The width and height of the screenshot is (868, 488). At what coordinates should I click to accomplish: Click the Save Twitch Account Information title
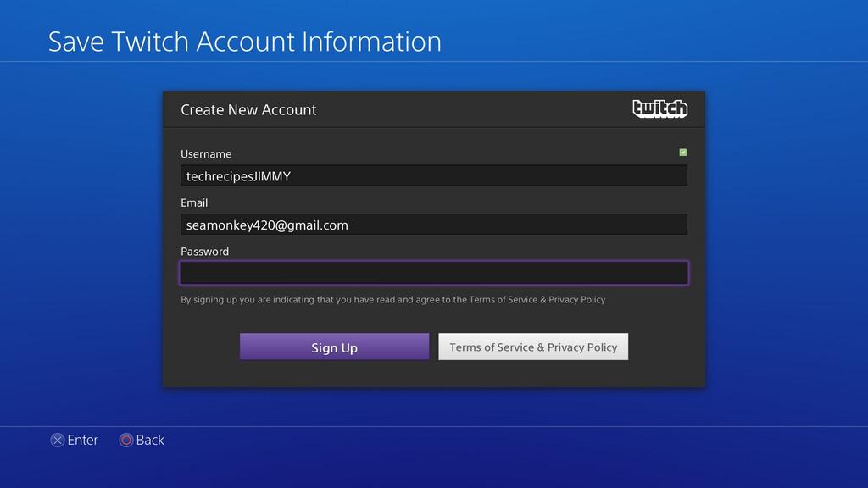[x=245, y=42]
